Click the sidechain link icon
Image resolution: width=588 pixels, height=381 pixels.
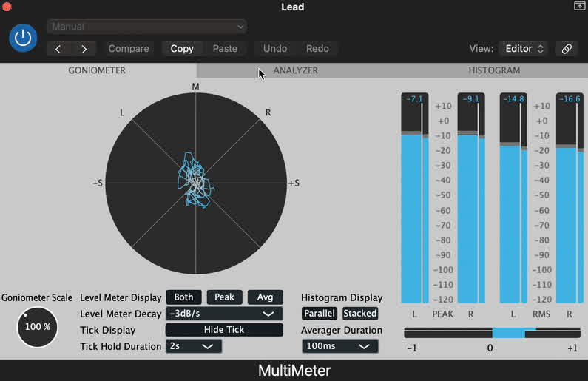[567, 49]
